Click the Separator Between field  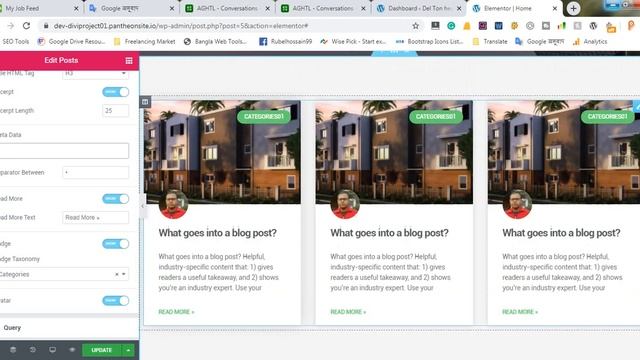coord(96,172)
